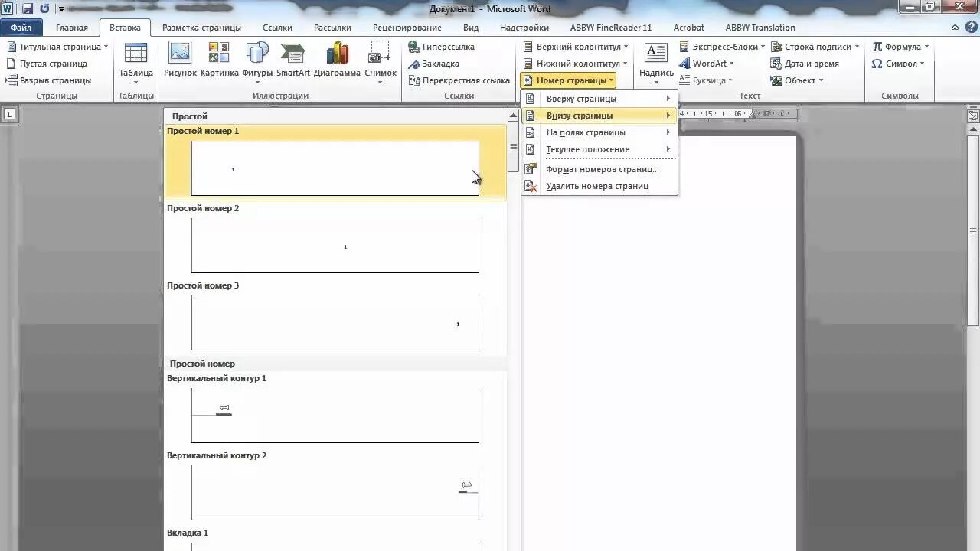The height and width of the screenshot is (551, 980).
Task: Take a screenshot with Снимок icon
Action: coord(381,63)
